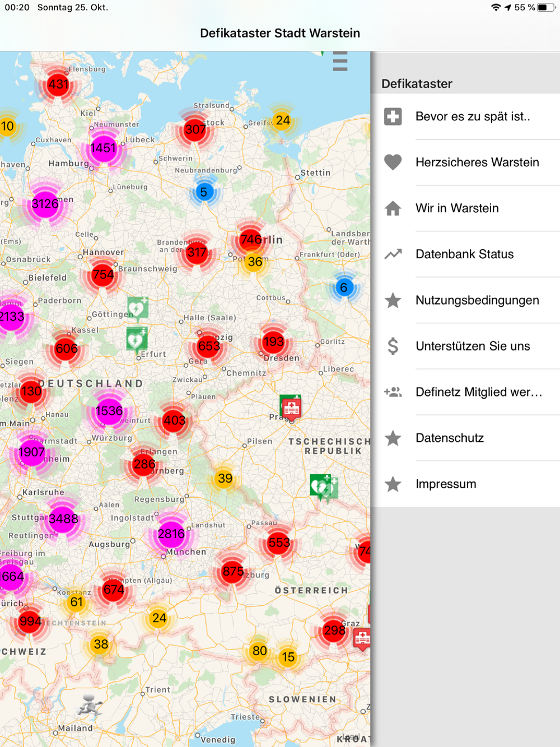Image resolution: width=560 pixels, height=747 pixels.
Task: Open the yellow 36 cluster near Potsdam
Action: [x=255, y=262]
